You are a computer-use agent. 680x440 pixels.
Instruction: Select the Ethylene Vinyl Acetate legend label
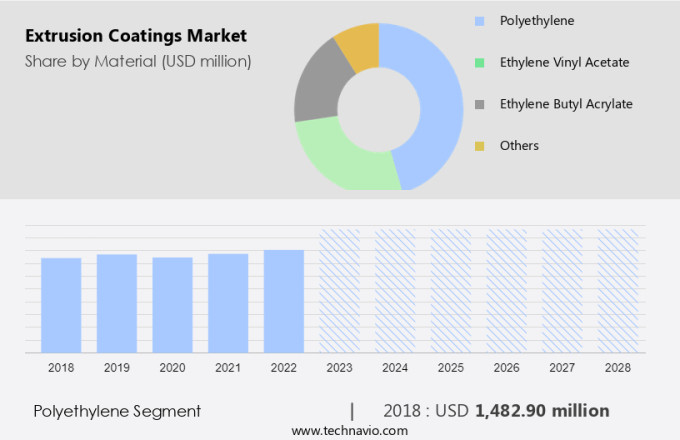564,62
